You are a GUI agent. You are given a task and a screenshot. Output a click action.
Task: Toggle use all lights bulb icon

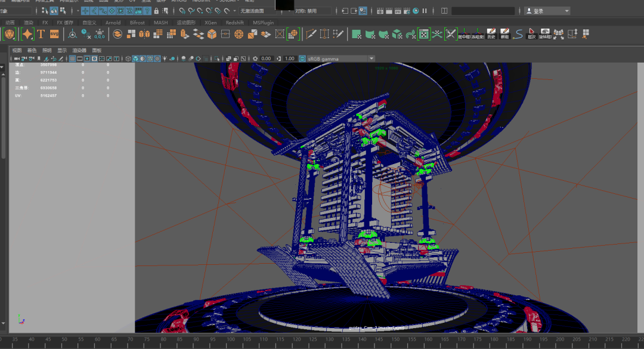tap(165, 58)
